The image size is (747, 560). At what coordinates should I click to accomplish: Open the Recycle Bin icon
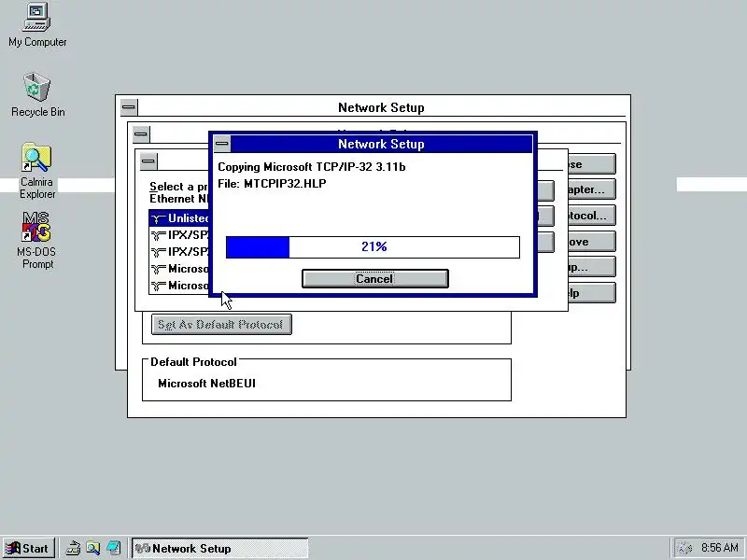click(x=37, y=95)
